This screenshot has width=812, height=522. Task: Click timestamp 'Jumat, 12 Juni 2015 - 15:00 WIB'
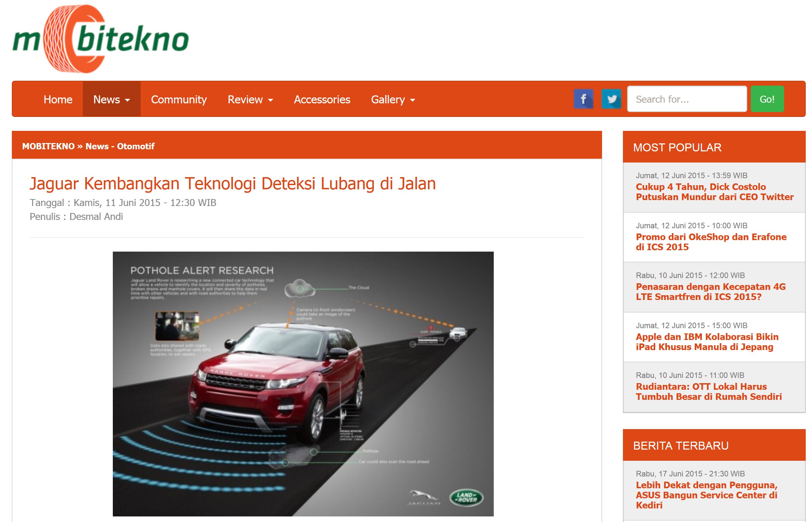692,325
